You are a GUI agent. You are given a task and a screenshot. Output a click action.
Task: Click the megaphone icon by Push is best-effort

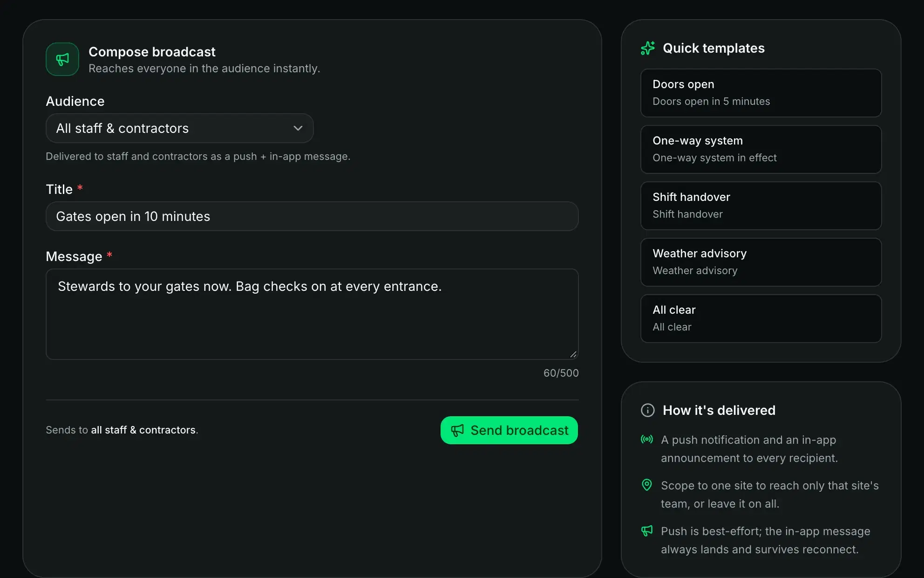point(647,530)
